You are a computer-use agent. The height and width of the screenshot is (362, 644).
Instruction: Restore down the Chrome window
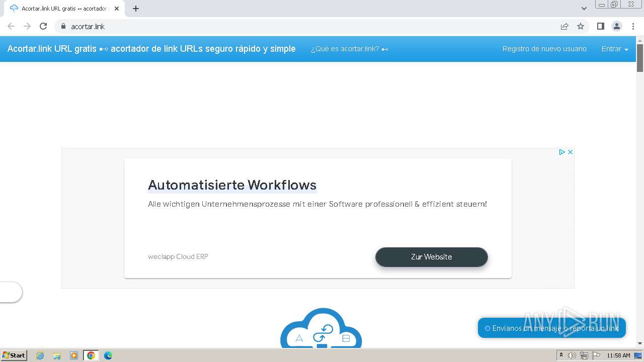coord(614,4)
